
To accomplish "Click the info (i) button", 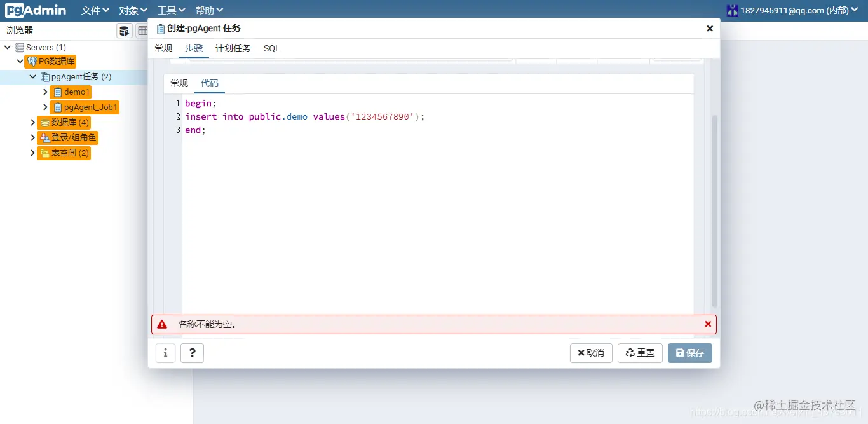I will [x=165, y=353].
